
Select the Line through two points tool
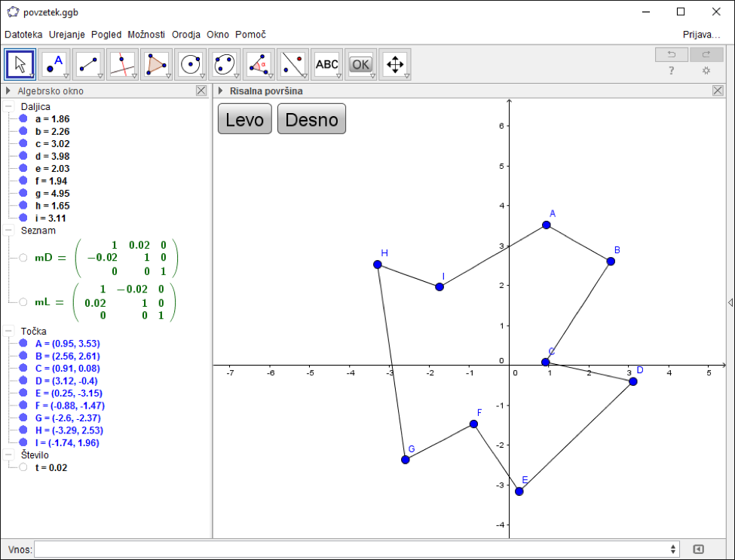click(89, 65)
